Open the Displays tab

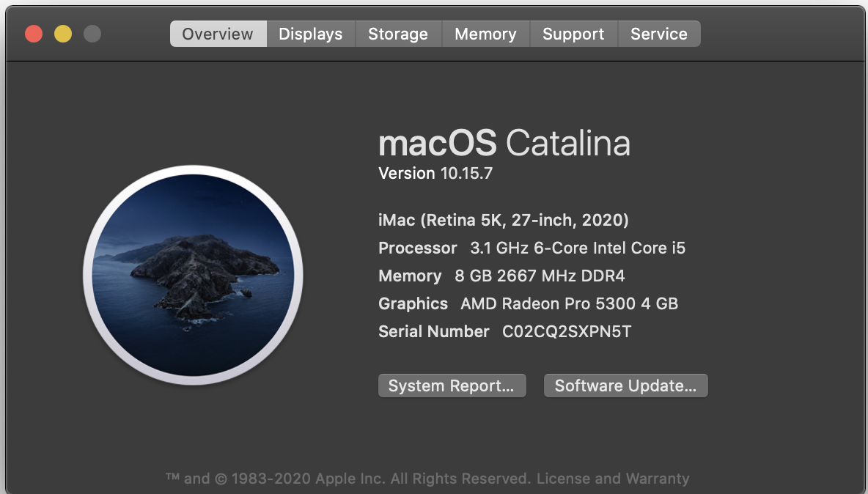click(311, 34)
